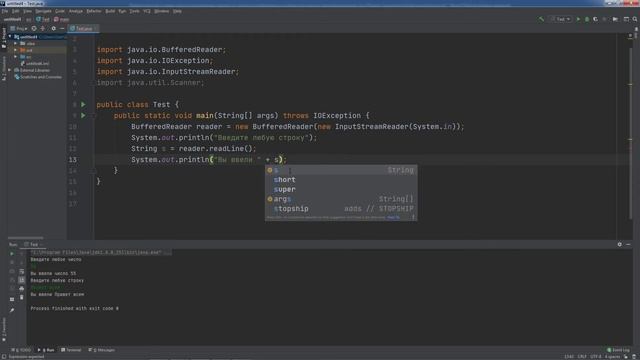The width and height of the screenshot is (640, 360).
Task: Expand External Libraries node
Action: (10, 70)
